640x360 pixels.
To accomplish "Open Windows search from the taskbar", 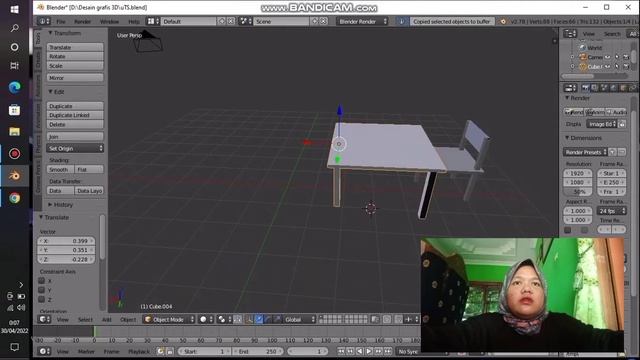I will tap(15, 28).
